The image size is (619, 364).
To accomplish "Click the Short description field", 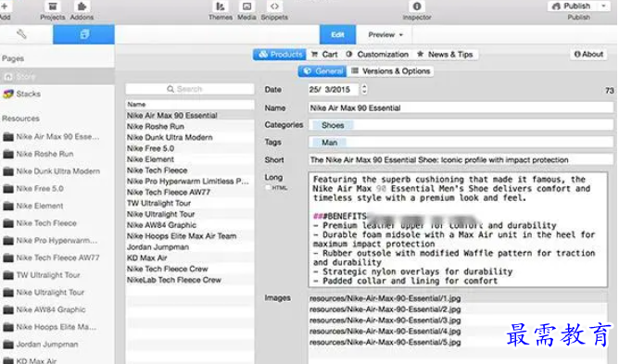I will coord(461,160).
